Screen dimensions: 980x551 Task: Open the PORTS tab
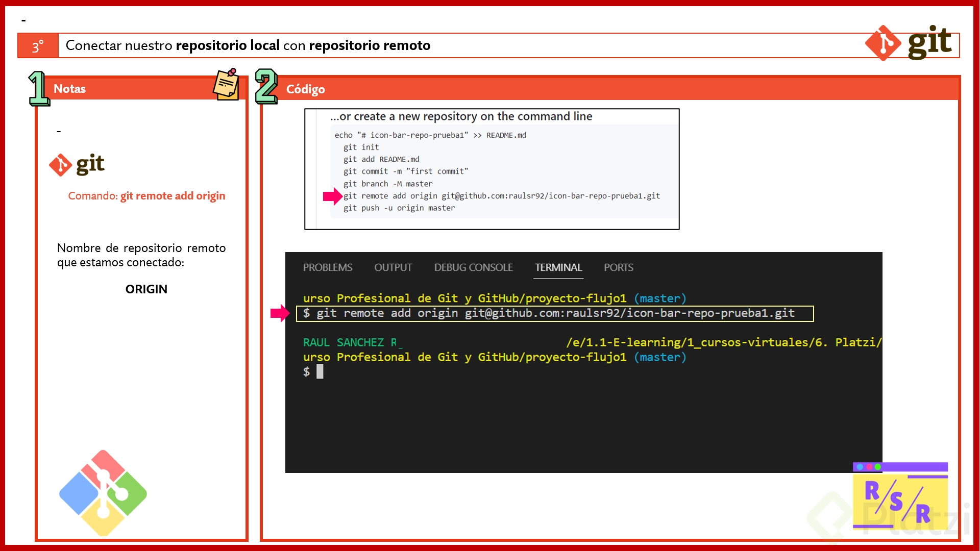[x=619, y=267]
